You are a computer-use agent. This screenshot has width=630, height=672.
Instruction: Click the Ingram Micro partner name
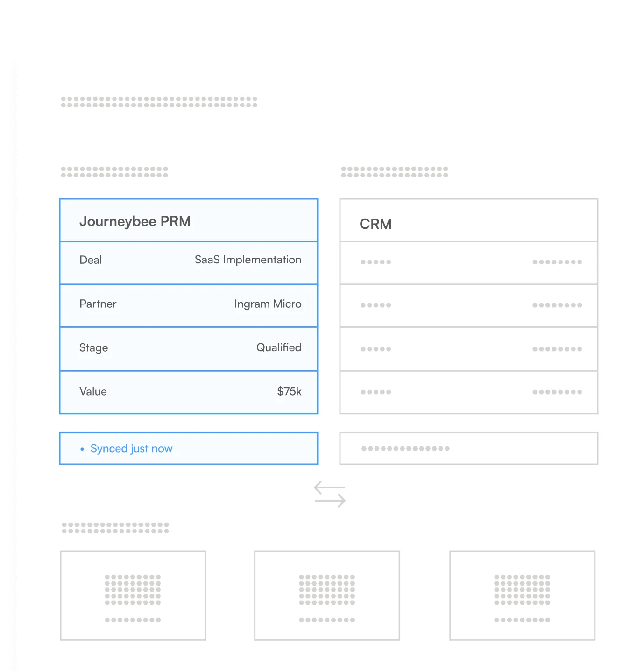point(268,304)
